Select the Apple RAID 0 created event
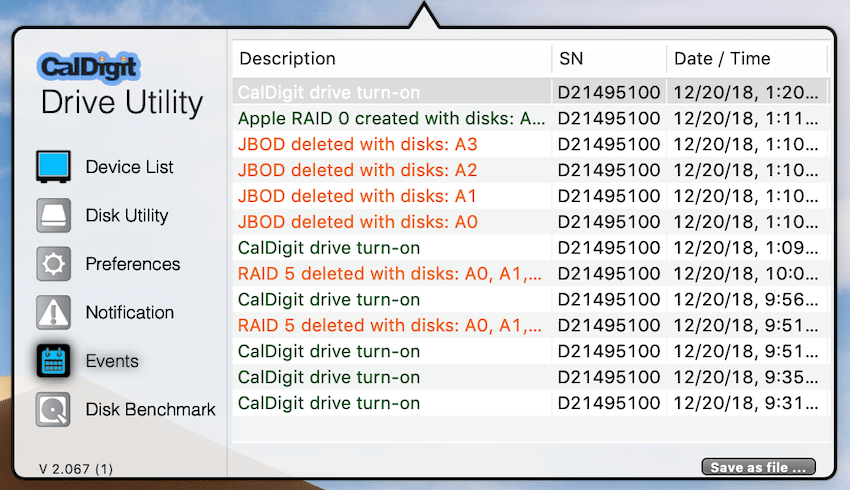The height and width of the screenshot is (490, 850). click(530, 118)
